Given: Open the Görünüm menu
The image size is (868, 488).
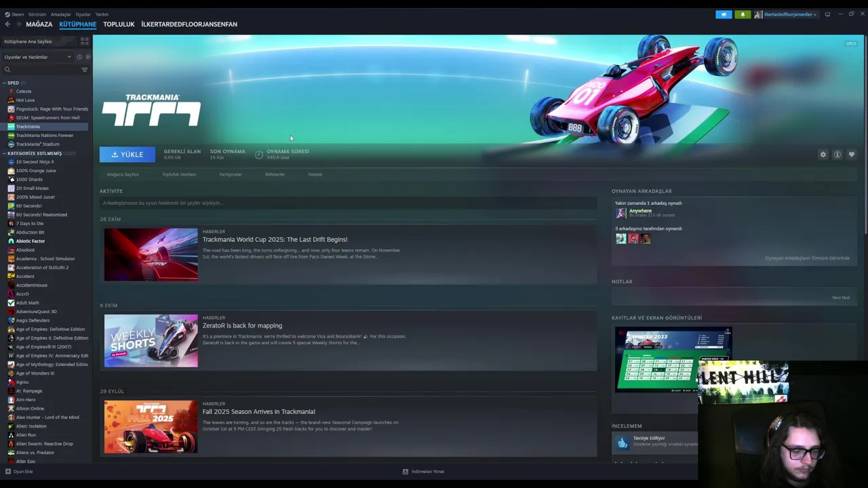Looking at the screenshot, I should (x=37, y=14).
